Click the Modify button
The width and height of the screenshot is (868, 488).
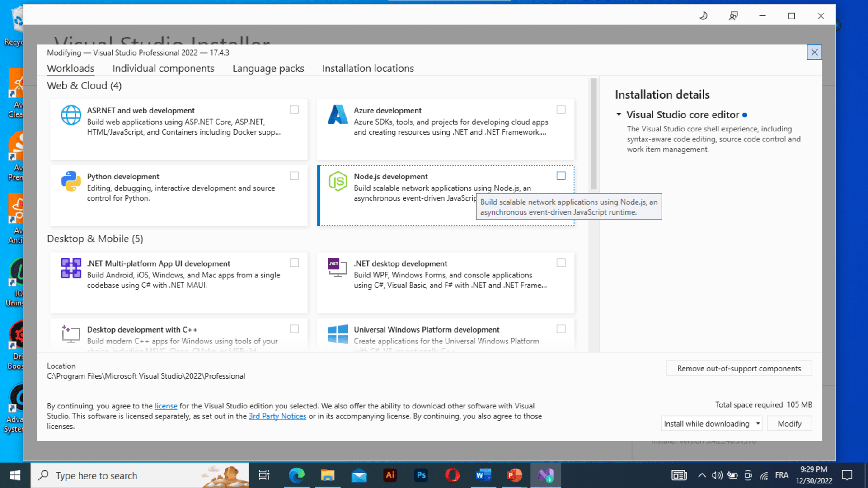(789, 424)
